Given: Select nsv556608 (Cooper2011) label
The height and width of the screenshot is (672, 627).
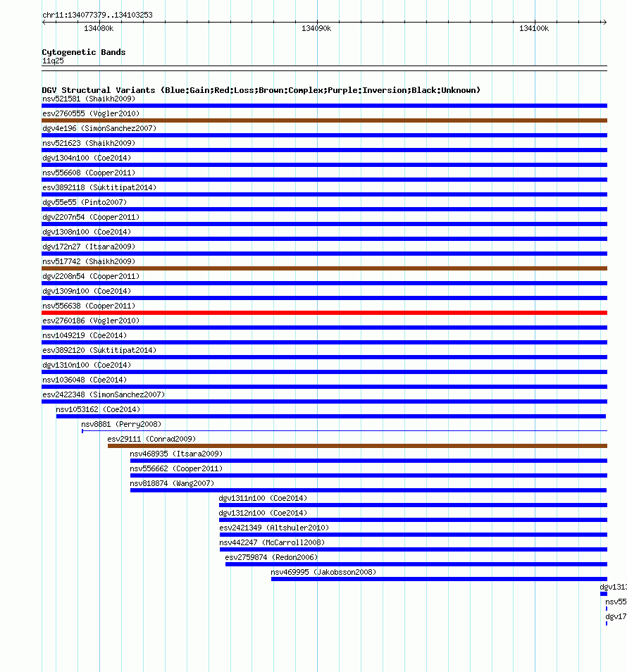Looking at the screenshot, I should 89,173.
